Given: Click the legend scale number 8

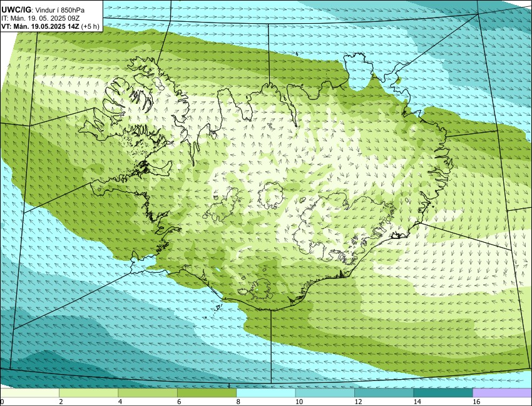Looking at the screenshot, I should [x=238, y=402].
